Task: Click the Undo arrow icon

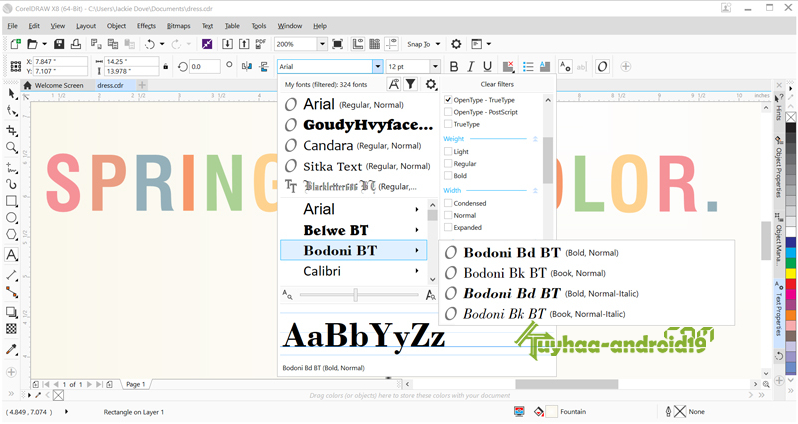Action: pyautogui.click(x=150, y=44)
